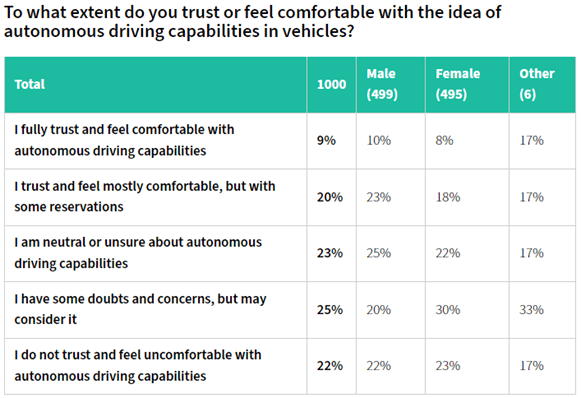Click the 25% male neutral cell
This screenshot has height=398, width=581.
(x=391, y=253)
